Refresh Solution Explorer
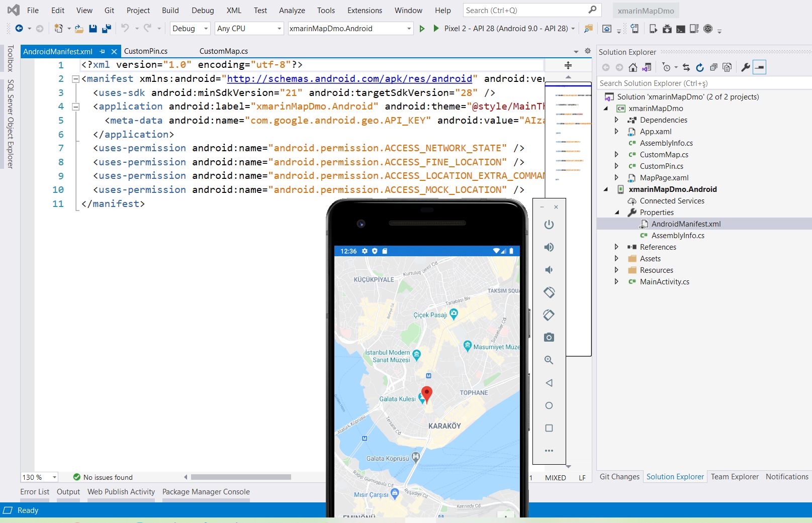The width and height of the screenshot is (812, 523). [x=700, y=67]
